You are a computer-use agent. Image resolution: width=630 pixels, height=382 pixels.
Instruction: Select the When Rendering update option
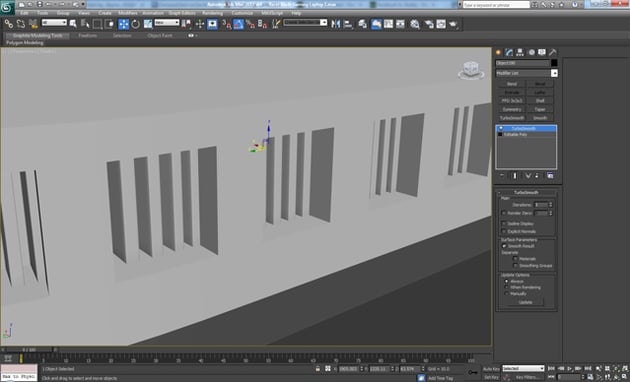pyautogui.click(x=506, y=288)
